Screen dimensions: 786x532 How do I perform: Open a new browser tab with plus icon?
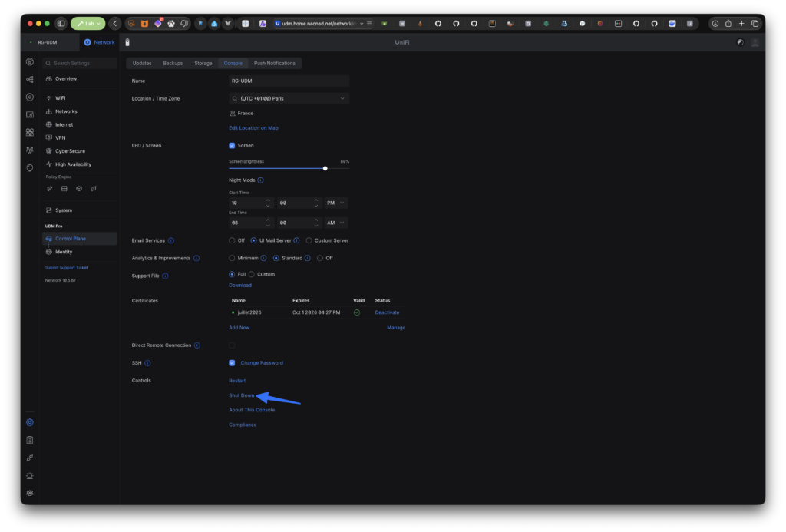[741, 24]
